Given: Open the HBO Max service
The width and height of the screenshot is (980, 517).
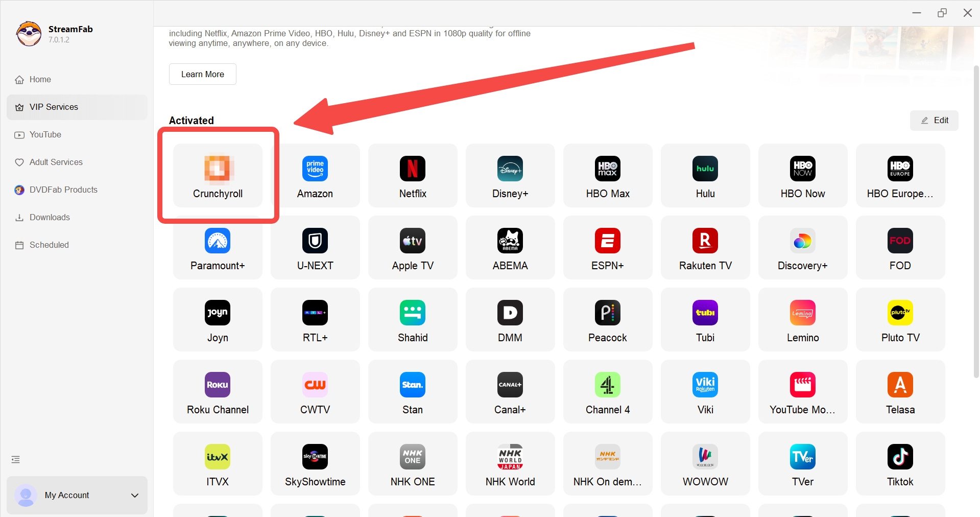Looking at the screenshot, I should (607, 176).
